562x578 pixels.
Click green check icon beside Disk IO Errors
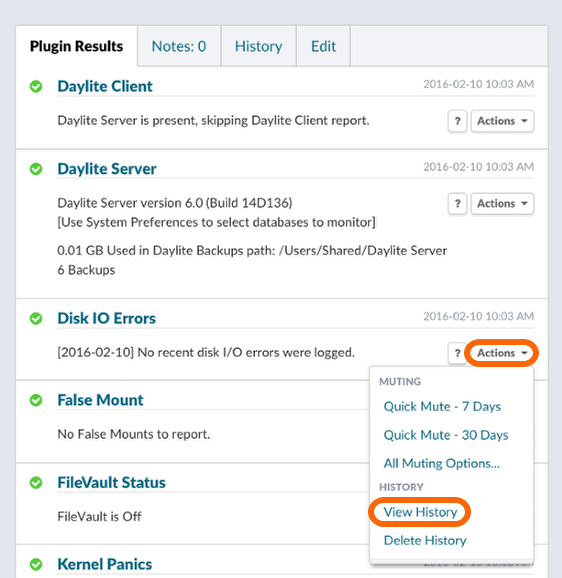coord(36,318)
